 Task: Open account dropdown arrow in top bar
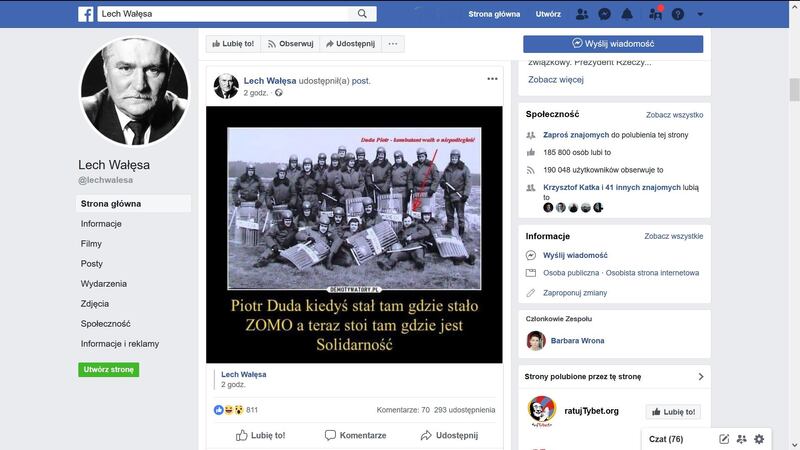[700, 14]
